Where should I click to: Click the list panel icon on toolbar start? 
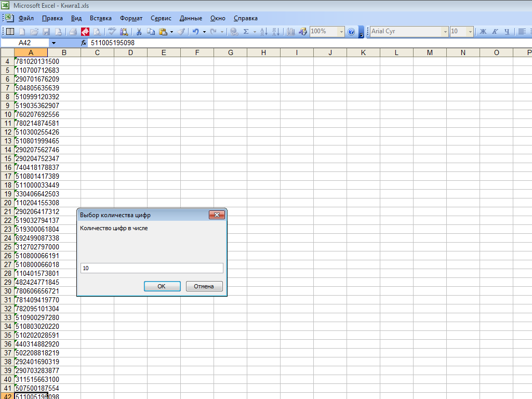coord(10,32)
